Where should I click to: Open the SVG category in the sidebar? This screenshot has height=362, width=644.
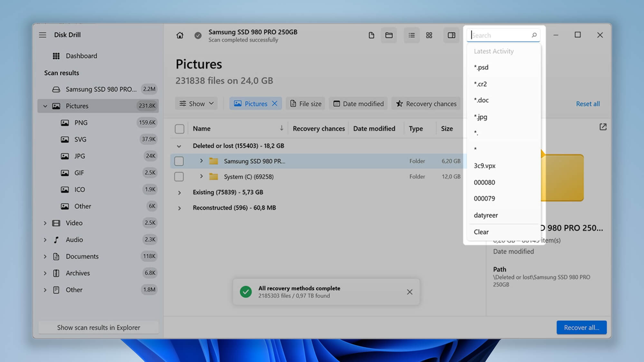tap(98, 139)
